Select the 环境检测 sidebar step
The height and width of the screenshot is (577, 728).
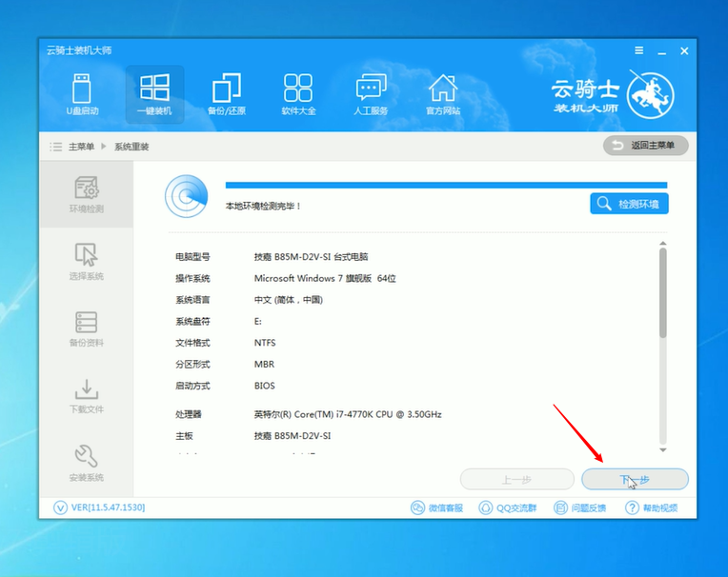87,194
